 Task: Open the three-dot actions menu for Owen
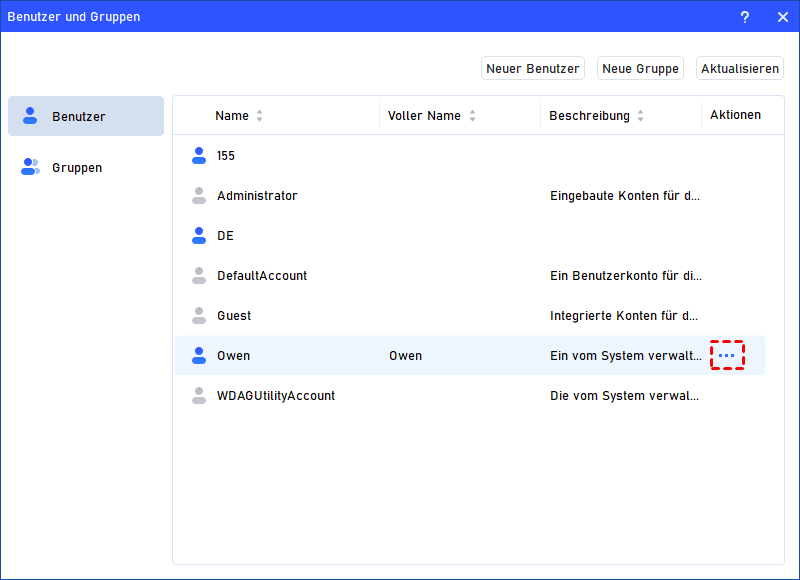pos(727,355)
